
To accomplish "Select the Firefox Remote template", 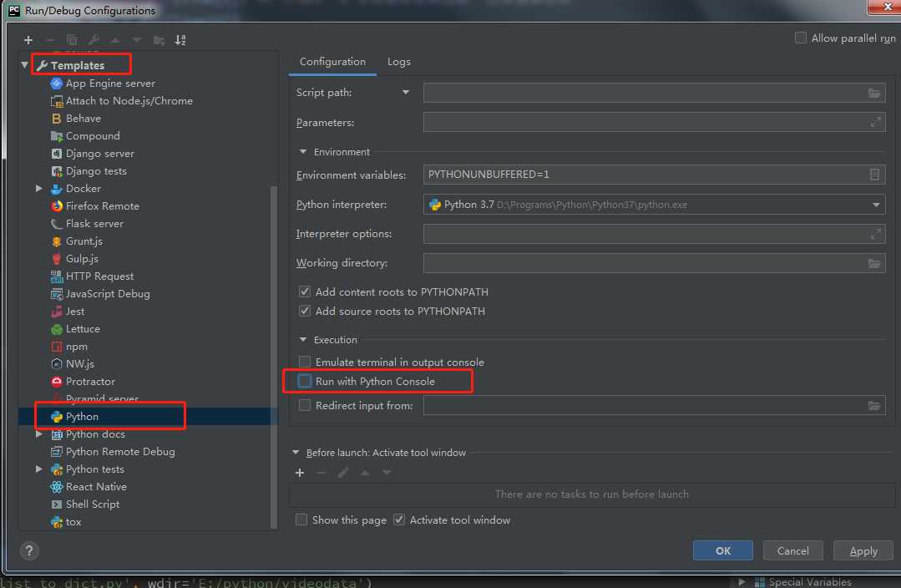I will 95,205.
